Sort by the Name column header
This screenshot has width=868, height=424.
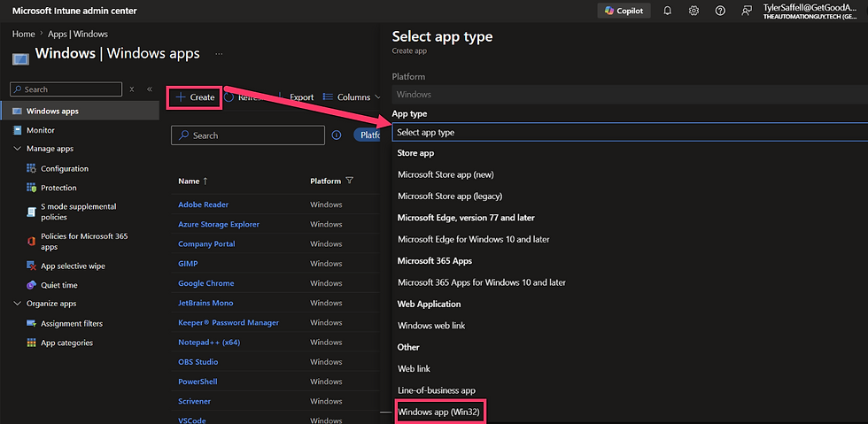pyautogui.click(x=193, y=181)
